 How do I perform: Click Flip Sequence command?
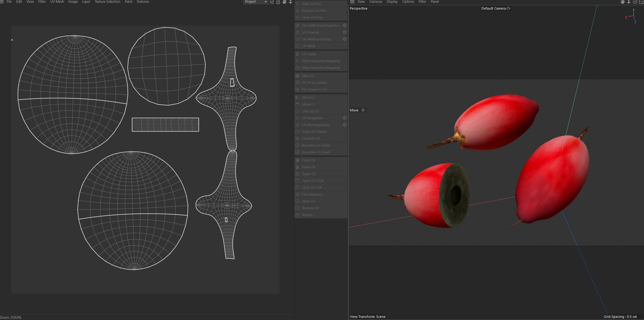tap(321, 195)
